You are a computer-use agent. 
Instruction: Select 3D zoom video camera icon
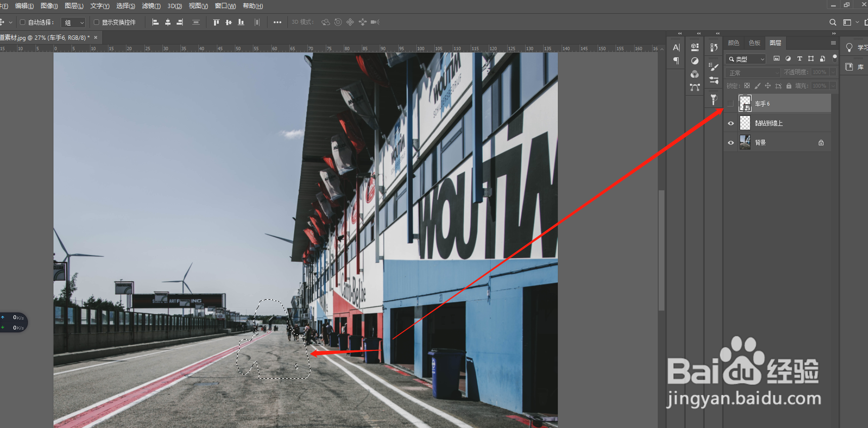(375, 22)
